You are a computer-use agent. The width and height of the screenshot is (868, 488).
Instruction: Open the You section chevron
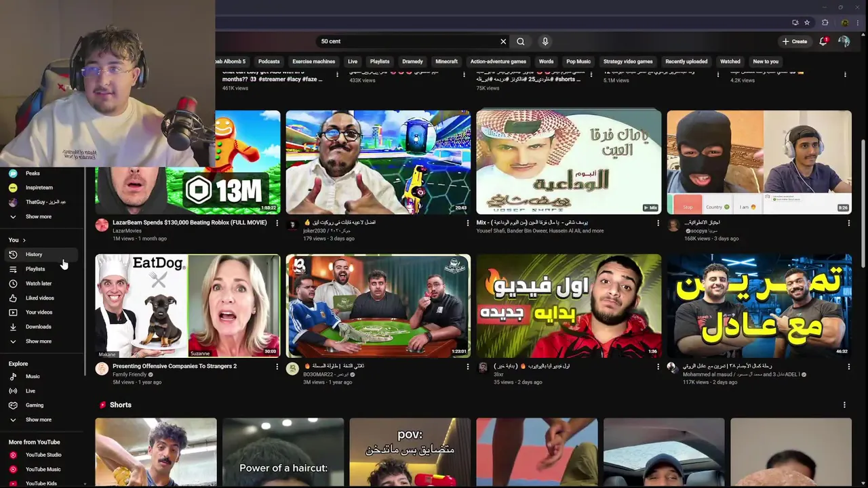(x=24, y=241)
